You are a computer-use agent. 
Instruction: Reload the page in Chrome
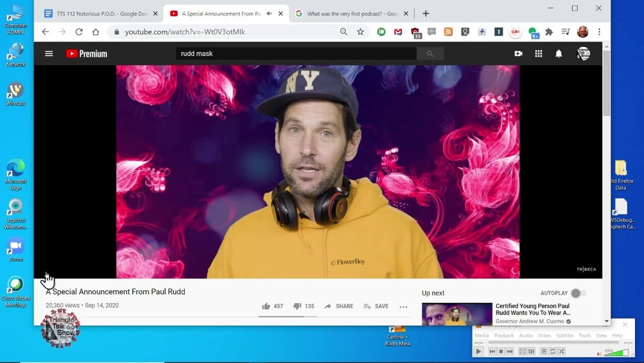[79, 32]
